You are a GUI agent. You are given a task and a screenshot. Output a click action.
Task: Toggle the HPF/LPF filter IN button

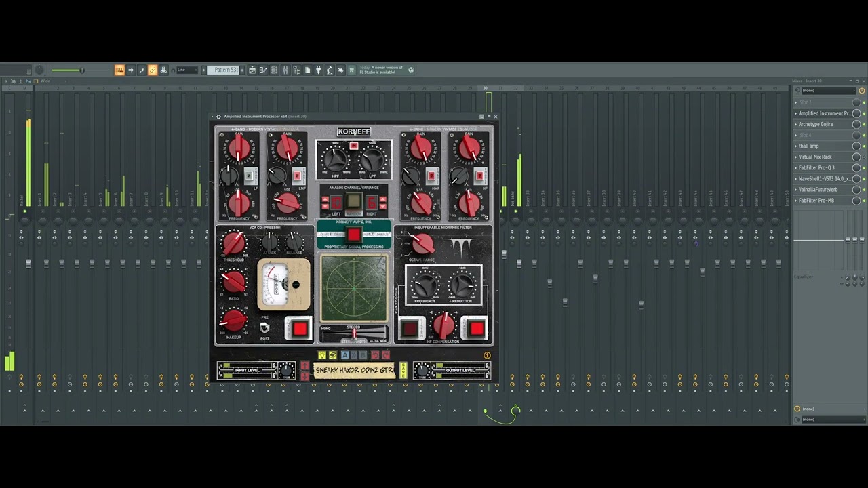[354, 146]
